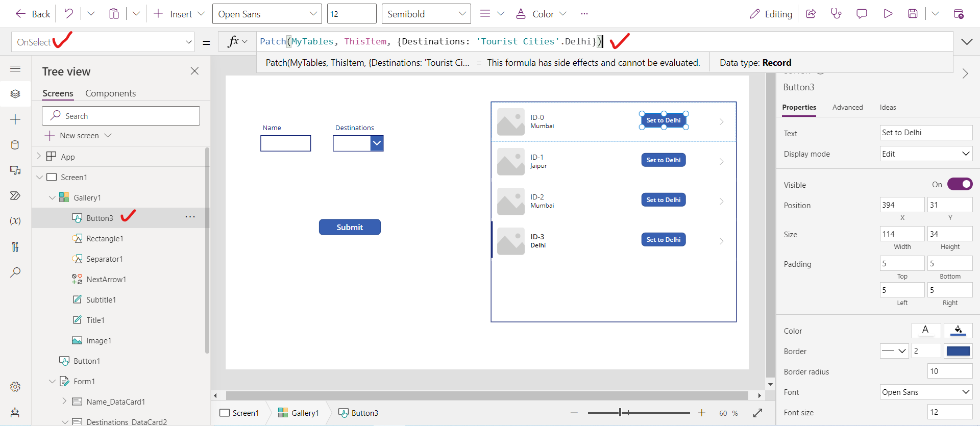This screenshot has width=980, height=426.
Task: Expand the App tree node
Action: [x=39, y=157]
